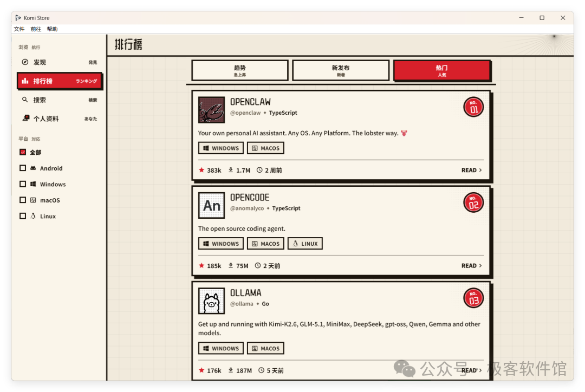The height and width of the screenshot is (392, 585).
Task: Click the compass icon beside 发现
Action: coord(25,62)
